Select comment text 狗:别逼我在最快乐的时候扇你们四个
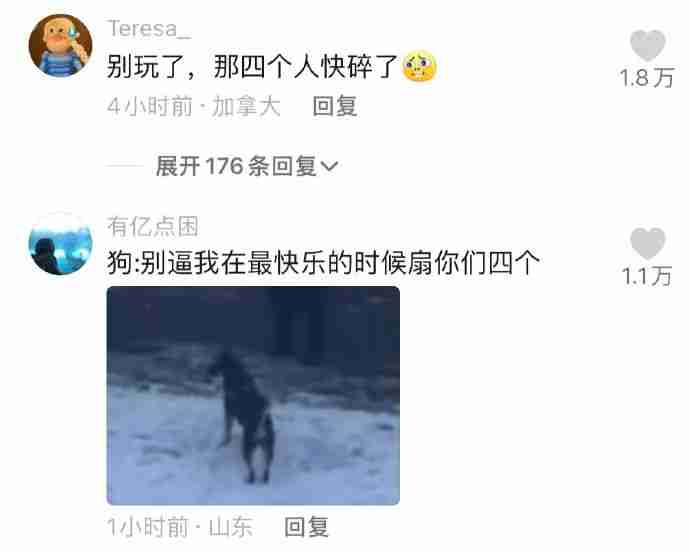The width and height of the screenshot is (690, 553). (323, 263)
